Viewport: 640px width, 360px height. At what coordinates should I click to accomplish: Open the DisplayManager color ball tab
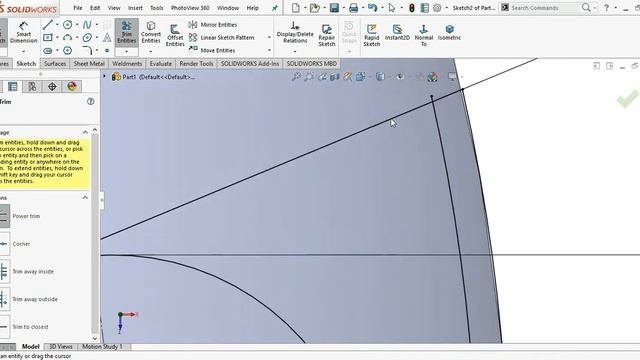[72, 86]
